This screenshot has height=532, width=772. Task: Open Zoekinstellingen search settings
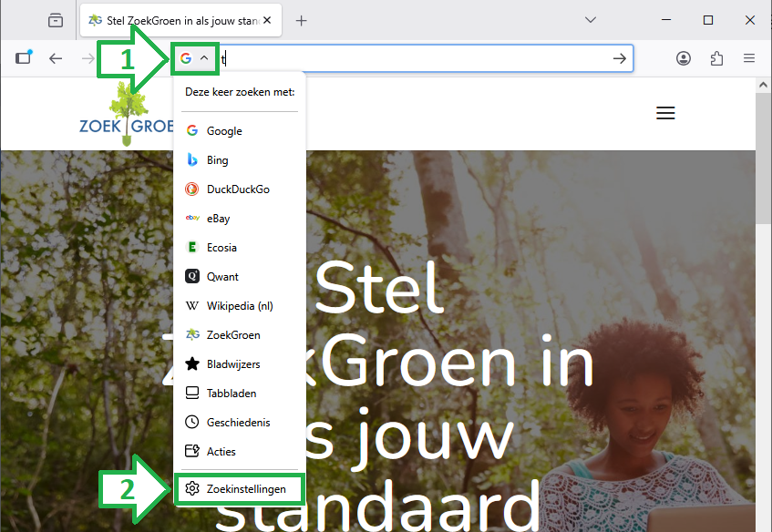tap(245, 489)
